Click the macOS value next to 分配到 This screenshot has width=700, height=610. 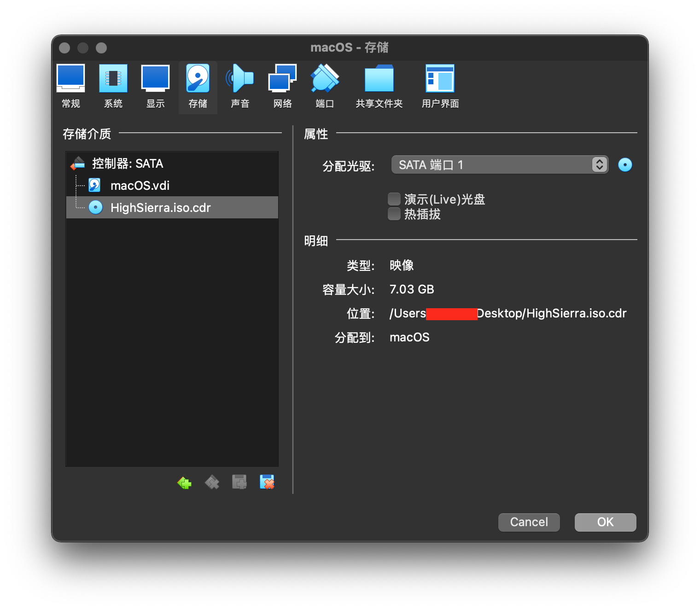[409, 337]
